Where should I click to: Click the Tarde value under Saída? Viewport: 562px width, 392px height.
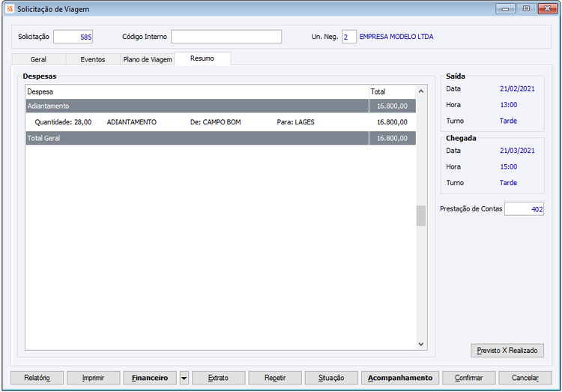(x=508, y=121)
